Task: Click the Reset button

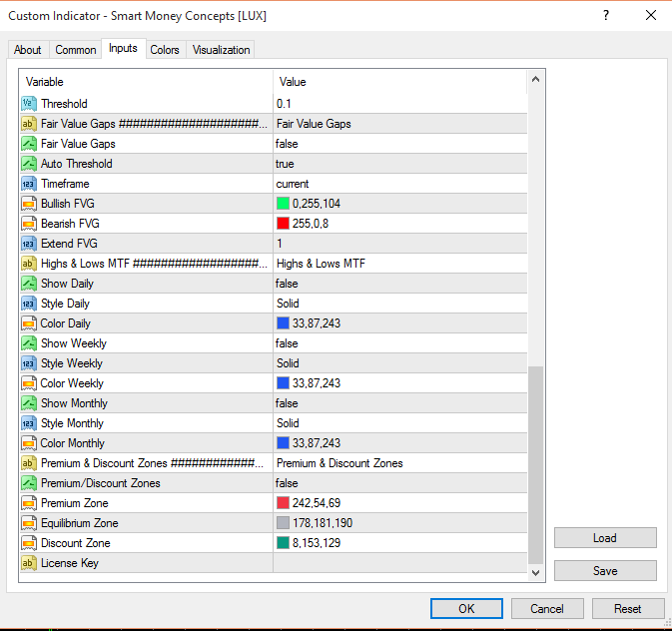Action: tap(628, 609)
